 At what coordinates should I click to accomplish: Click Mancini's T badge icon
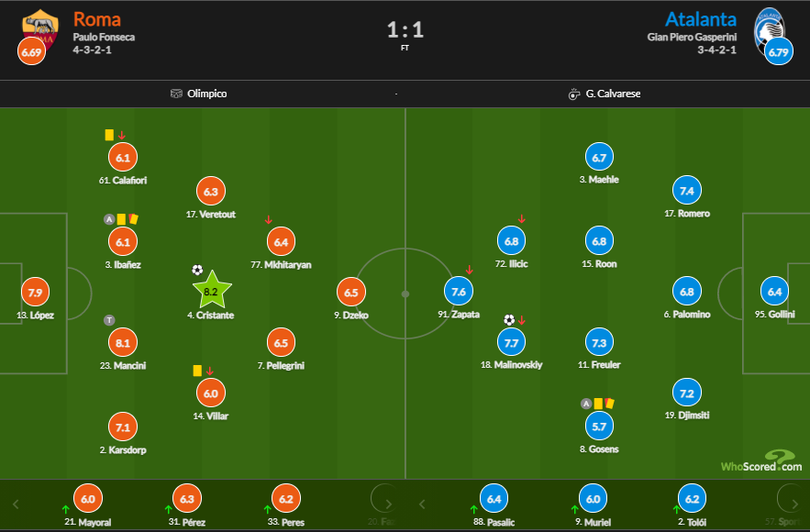[x=108, y=320]
